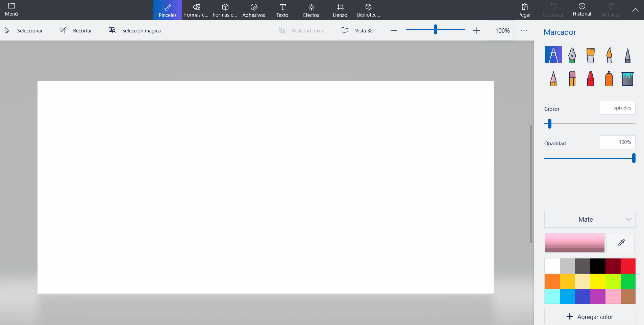
Task: Pick the black color swatch
Action: (598, 266)
